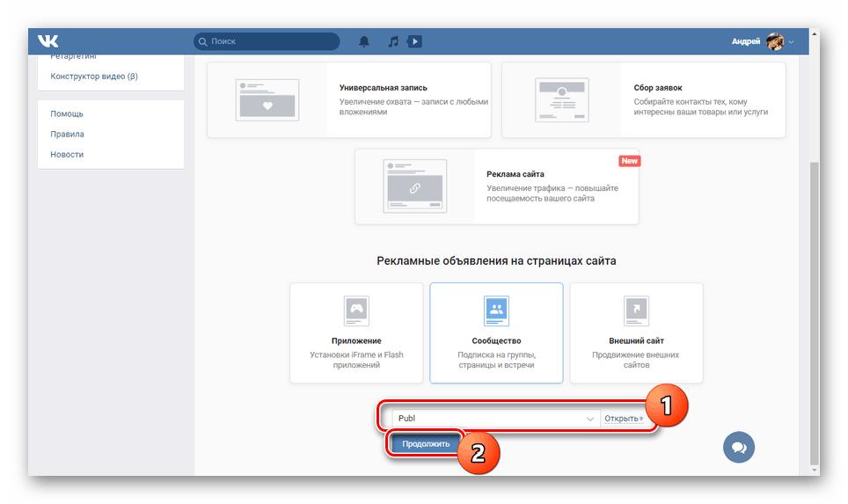Select the Универсальная запись thumbnail icon
Viewport: 848px width, 504px height.
coord(267,100)
